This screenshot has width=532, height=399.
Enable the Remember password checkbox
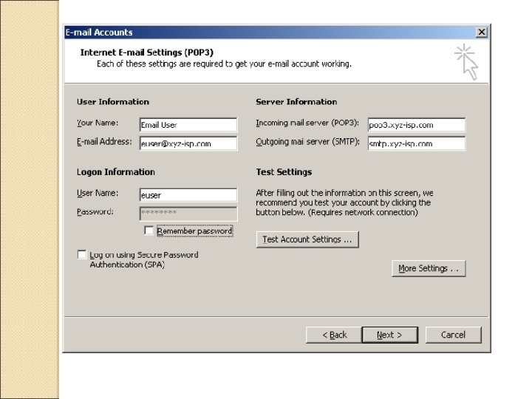pyautogui.click(x=149, y=231)
